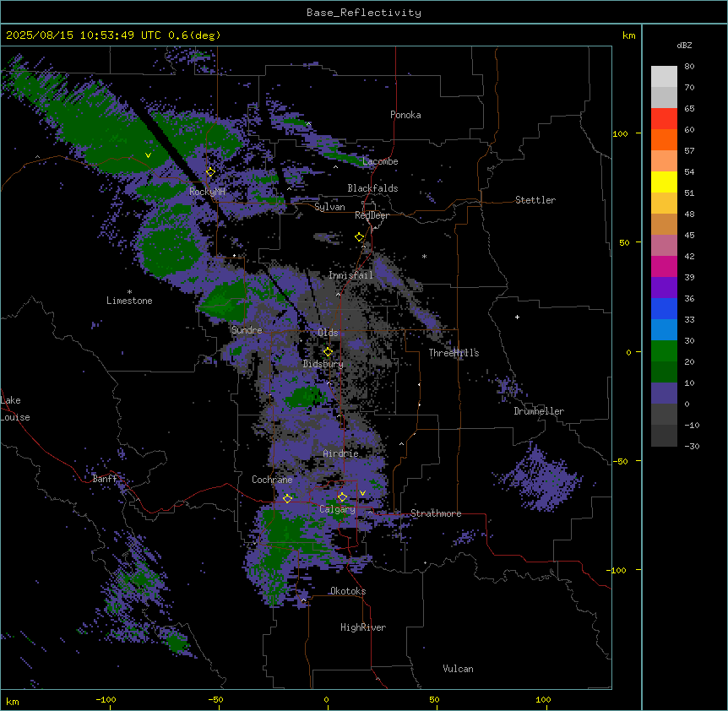This screenshot has width=728, height=711.
Task: Click the Didsbury town label
Action: [x=323, y=364]
